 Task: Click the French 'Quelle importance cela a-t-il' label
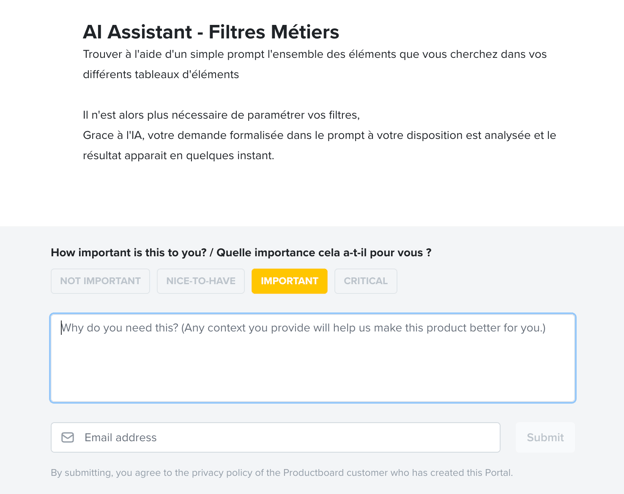324,253
